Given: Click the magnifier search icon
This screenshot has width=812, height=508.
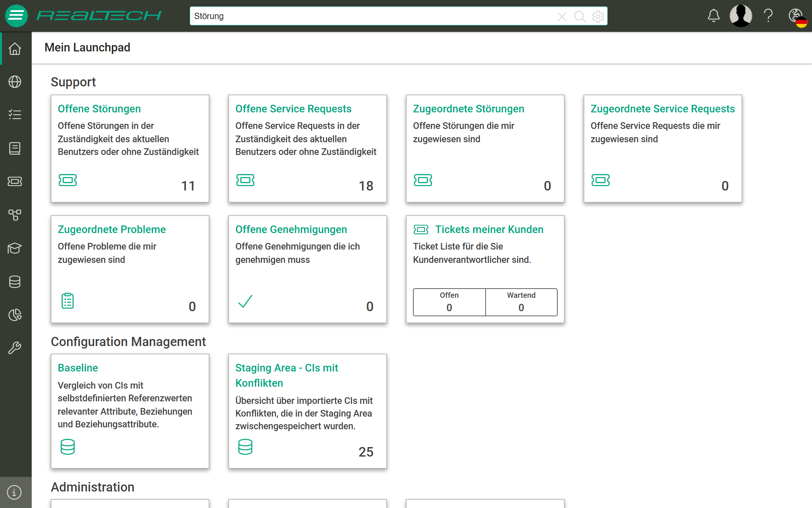Looking at the screenshot, I should coord(580,16).
